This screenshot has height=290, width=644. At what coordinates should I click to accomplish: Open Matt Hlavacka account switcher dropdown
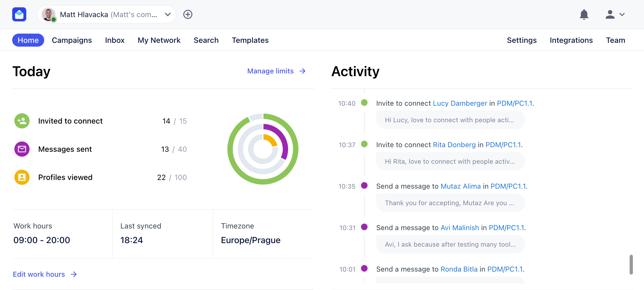[107, 14]
